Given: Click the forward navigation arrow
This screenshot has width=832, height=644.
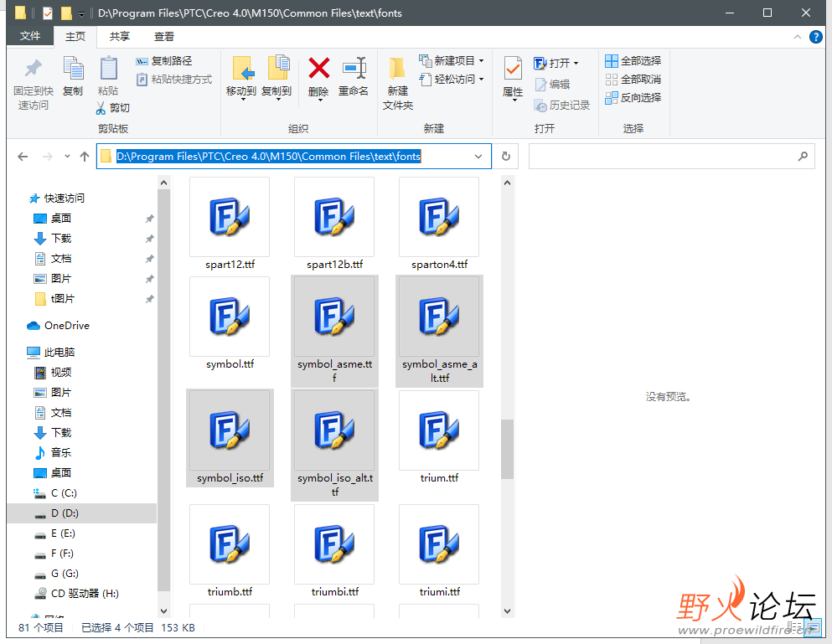Looking at the screenshot, I should 47,157.
